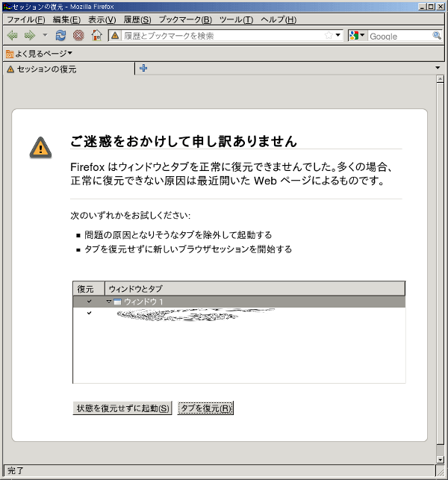
Task: Click 状態を復元せずに起動(S) button
Action: 122,408
